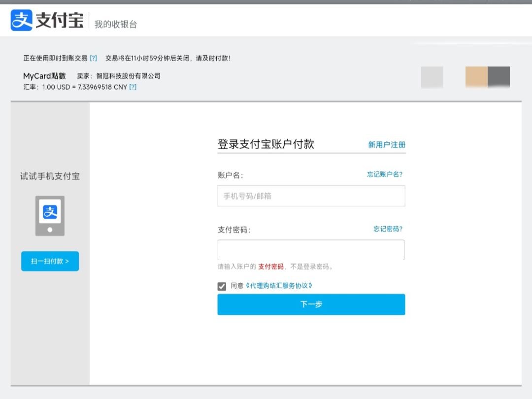This screenshot has width=532, height=399.
Task: Click the Alipay logo in the header
Action: point(47,20)
